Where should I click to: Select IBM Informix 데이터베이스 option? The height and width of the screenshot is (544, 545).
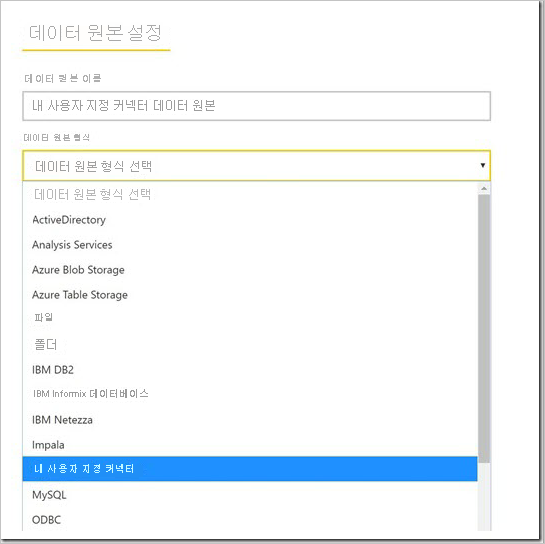pos(250,394)
